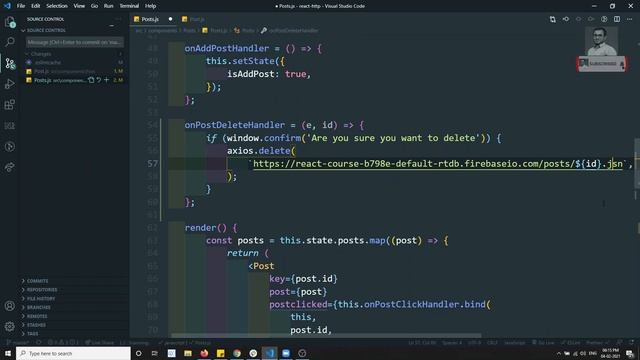The image size is (640, 360).
Task: Open the Edit menu
Action: coord(36,6)
